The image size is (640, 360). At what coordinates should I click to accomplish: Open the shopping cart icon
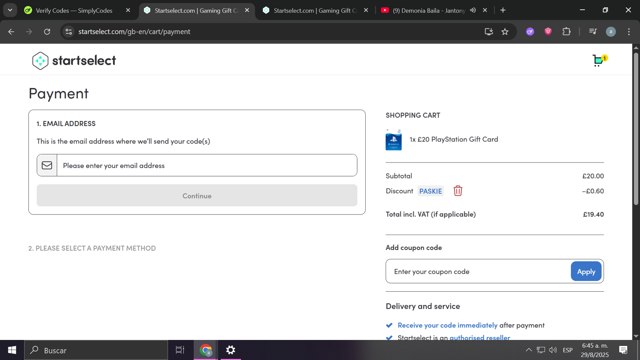pos(599,60)
